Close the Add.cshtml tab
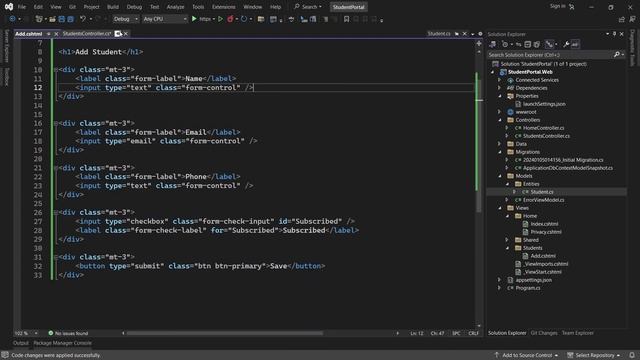The width and height of the screenshot is (640, 360). coord(56,34)
